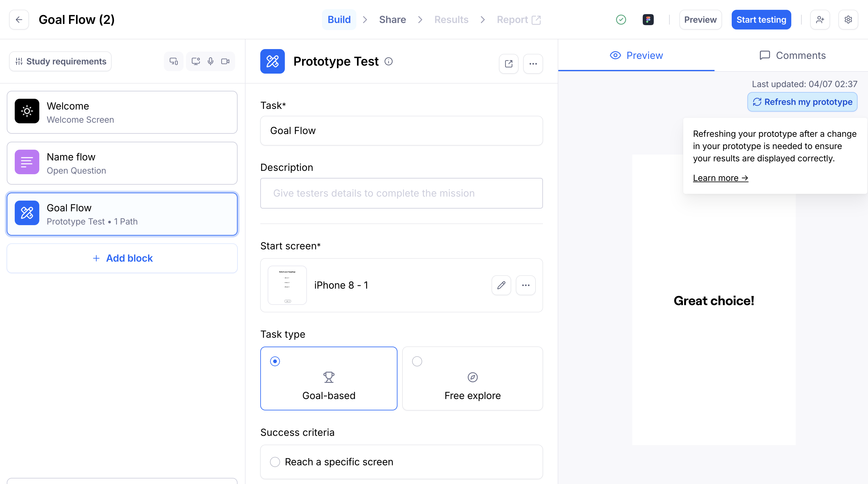Viewport: 868px width, 484px height.
Task: Click the invite collaborator icon
Action: click(820, 20)
